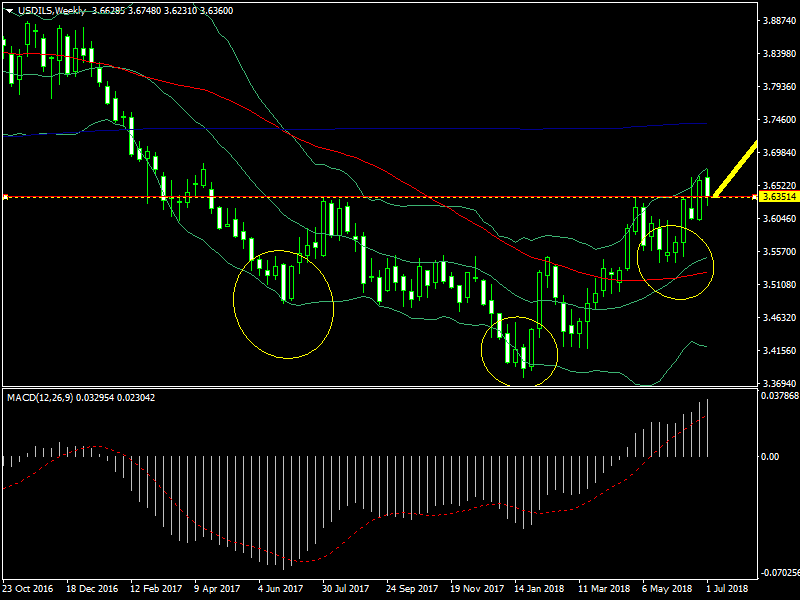Screen dimensions: 800x600
Task: Click the MACD(12,26,9) indicator label
Action: coord(43,397)
